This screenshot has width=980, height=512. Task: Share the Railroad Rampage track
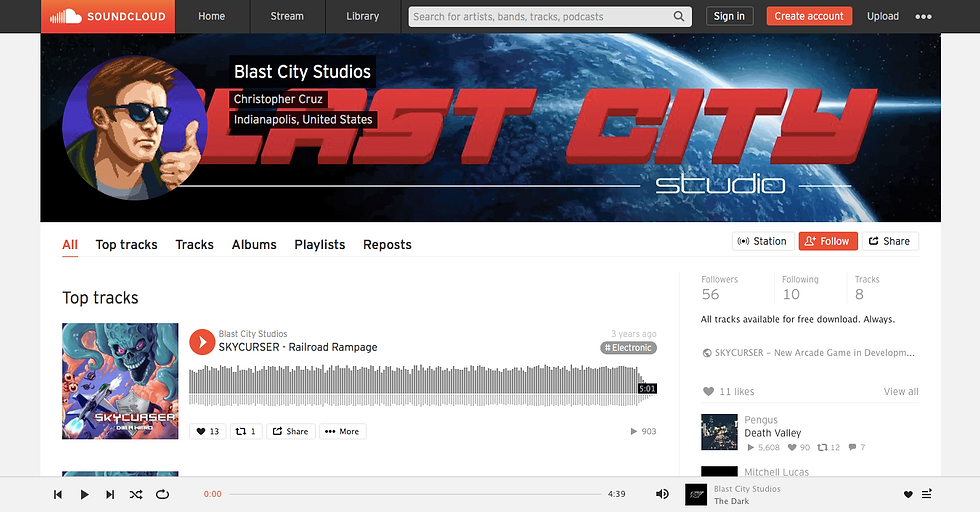(291, 431)
